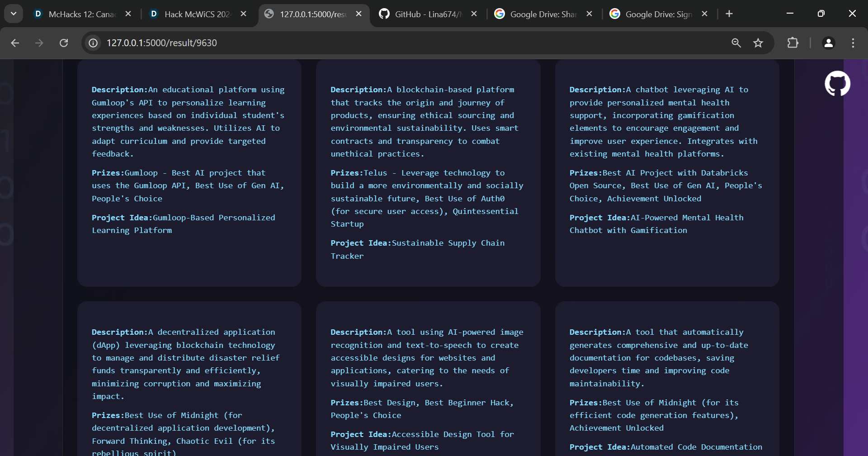Close the Google Drive: Share tab
This screenshot has width=868, height=456.
pyautogui.click(x=590, y=14)
